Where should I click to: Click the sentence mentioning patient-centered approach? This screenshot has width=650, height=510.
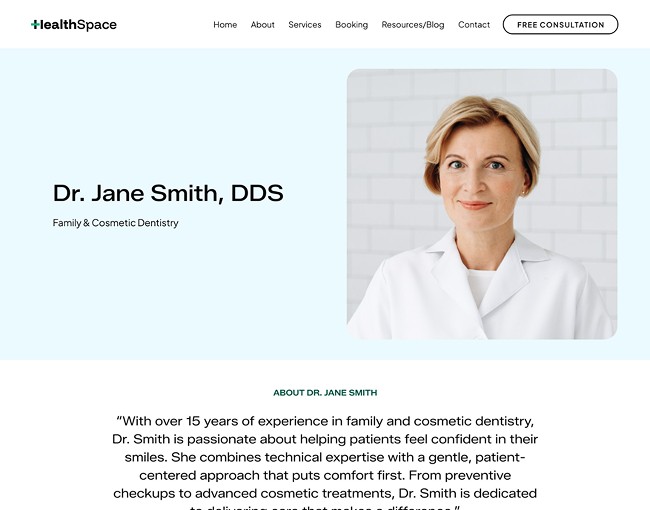coord(325,466)
